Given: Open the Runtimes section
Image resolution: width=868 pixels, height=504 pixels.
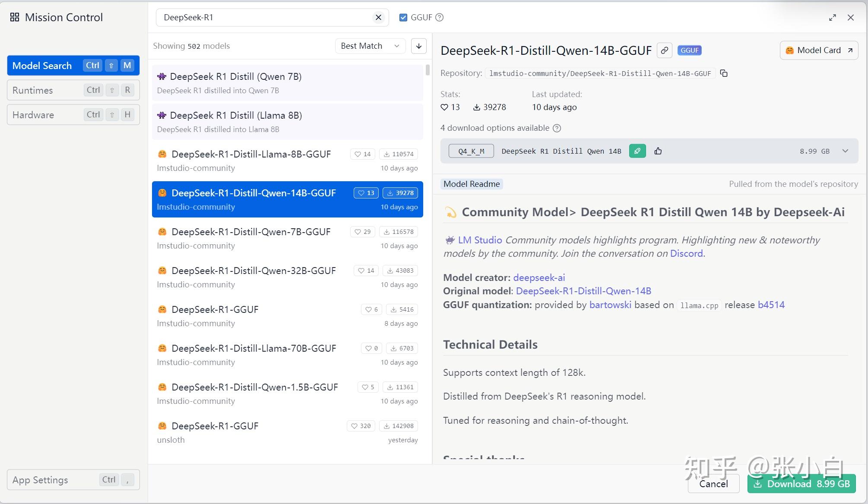Looking at the screenshot, I should pyautogui.click(x=73, y=90).
